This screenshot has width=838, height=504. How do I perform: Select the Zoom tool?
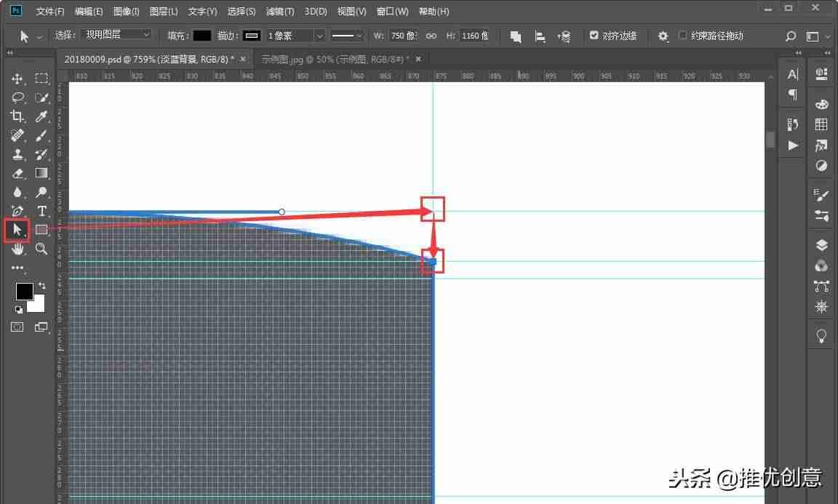pos(41,249)
